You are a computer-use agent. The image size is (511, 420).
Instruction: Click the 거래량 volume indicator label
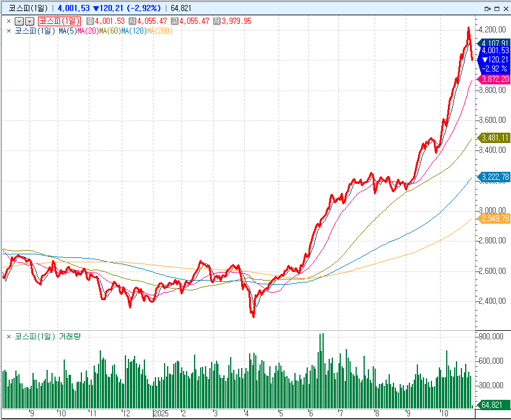point(69,337)
